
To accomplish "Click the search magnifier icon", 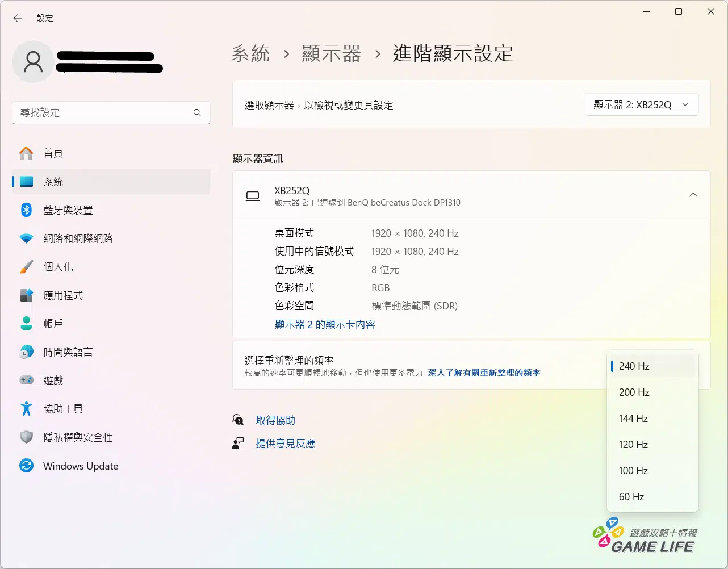I will (197, 113).
